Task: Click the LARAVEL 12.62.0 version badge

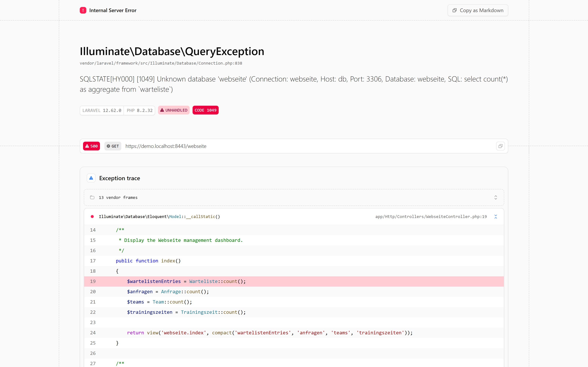Action: 102,110
